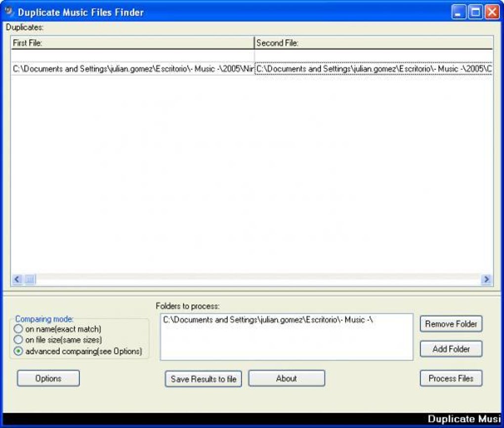The height and width of the screenshot is (428, 504).
Task: Sort by the 'First File' column header
Action: 132,43
